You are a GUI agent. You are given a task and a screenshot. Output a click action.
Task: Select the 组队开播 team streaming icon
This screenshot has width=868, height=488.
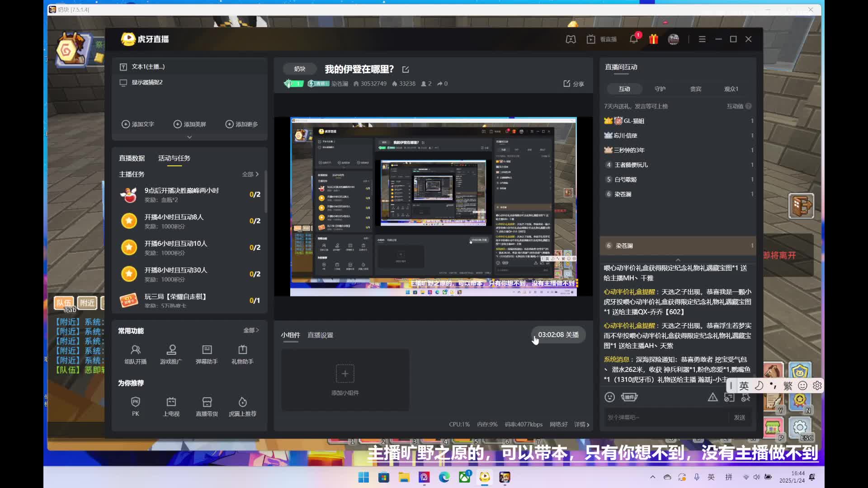point(136,355)
